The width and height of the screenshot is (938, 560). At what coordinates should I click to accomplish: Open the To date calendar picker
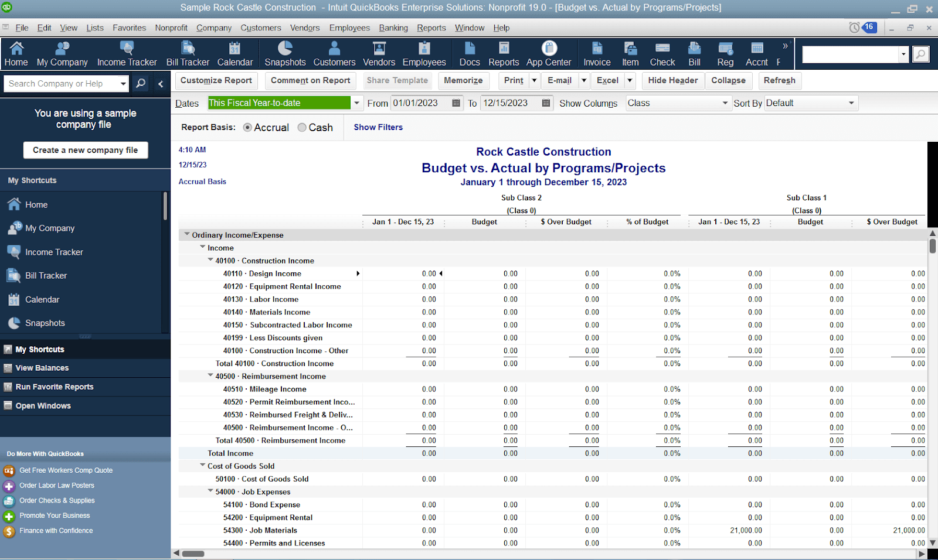546,103
